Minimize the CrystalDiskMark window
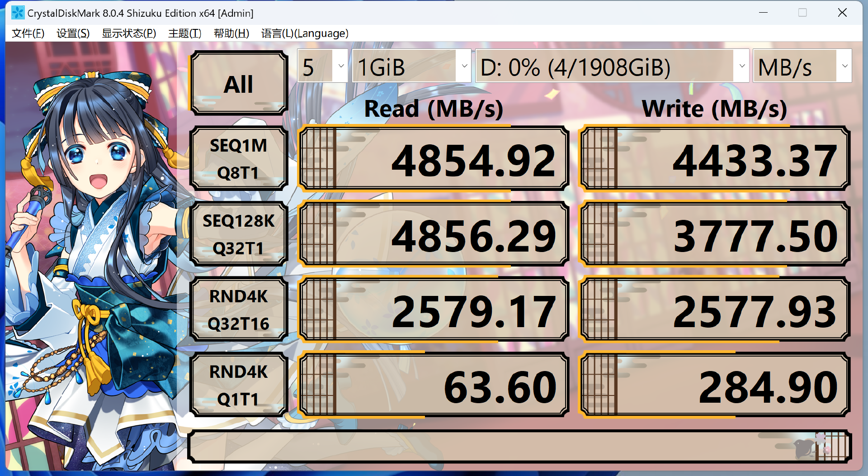Screen dimensions: 868x476 763,13
